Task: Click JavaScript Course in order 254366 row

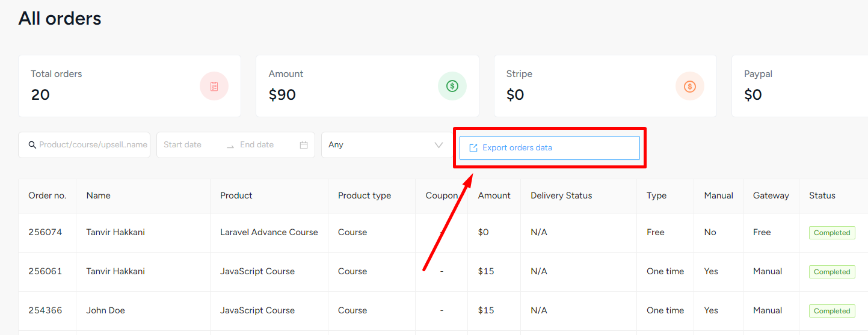Action: [x=257, y=310]
